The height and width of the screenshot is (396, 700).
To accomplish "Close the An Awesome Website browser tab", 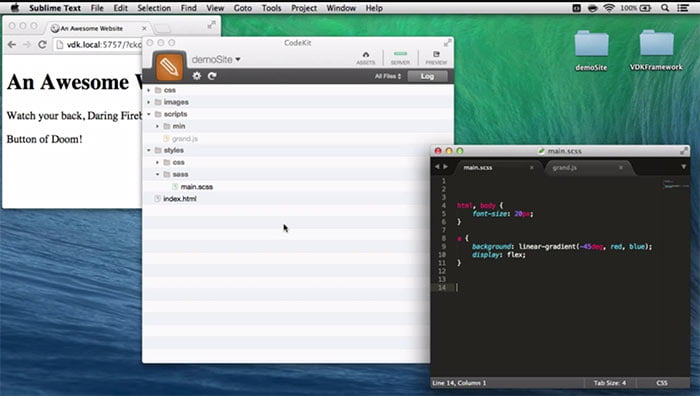I will (x=144, y=28).
